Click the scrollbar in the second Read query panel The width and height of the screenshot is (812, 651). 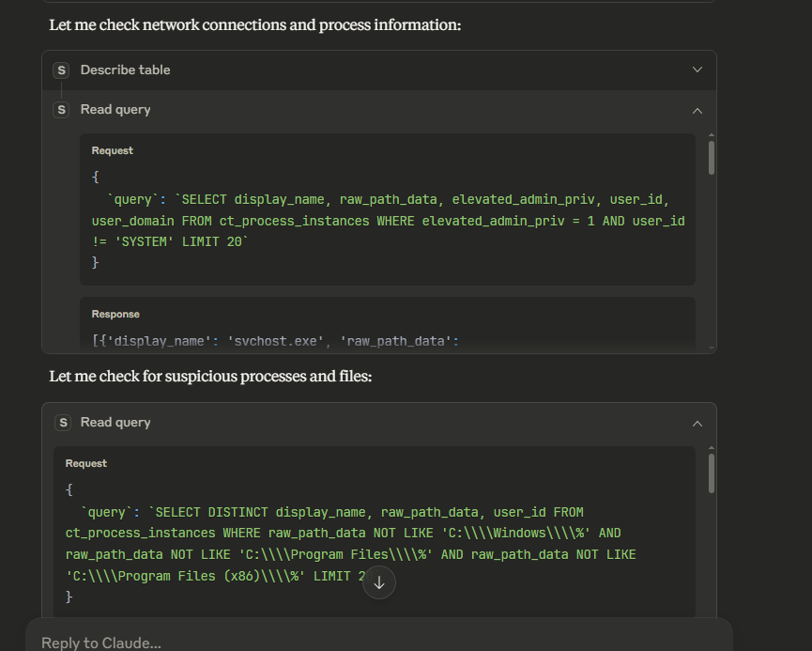[x=712, y=473]
